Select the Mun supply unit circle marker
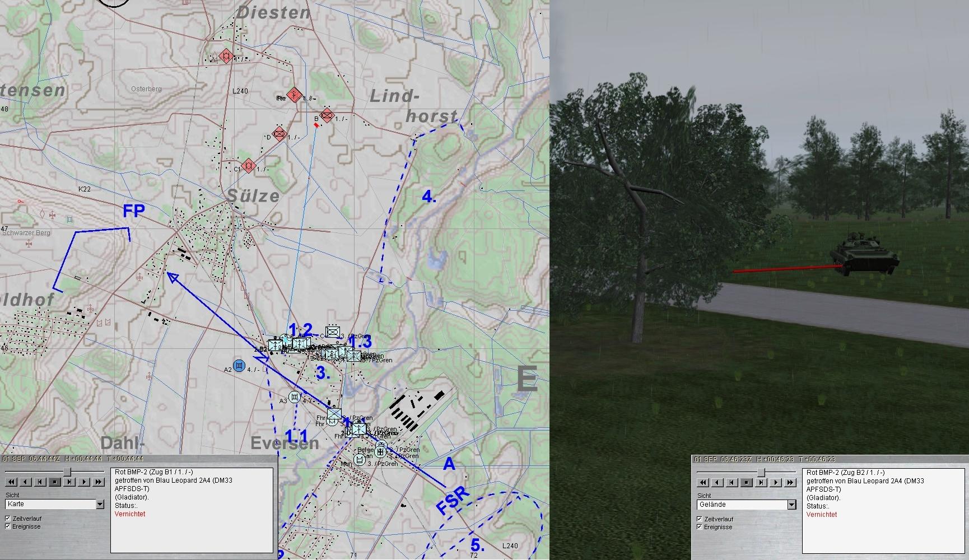 [360, 460]
